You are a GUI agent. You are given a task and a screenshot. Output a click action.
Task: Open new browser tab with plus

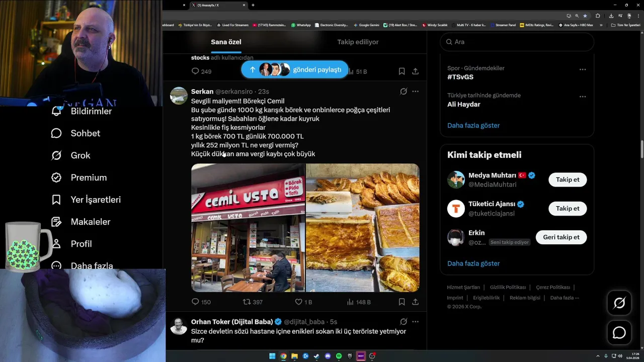click(x=253, y=5)
